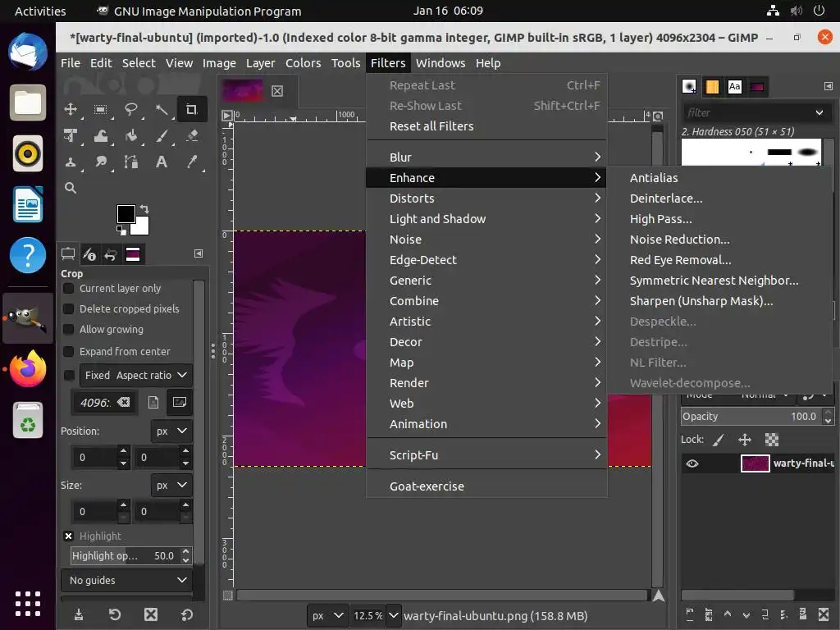Select the Eraser tool

pos(192,136)
